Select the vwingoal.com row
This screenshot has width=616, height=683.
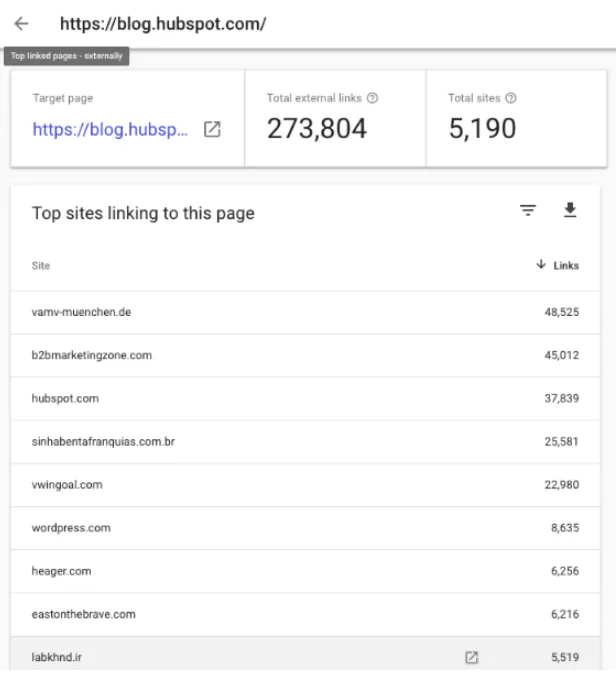[x=305, y=485]
